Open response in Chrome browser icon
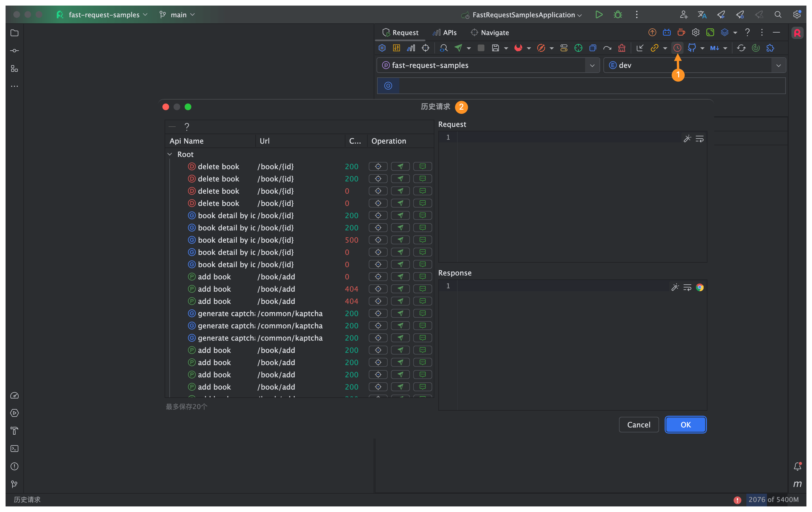The height and width of the screenshot is (512, 812). (x=700, y=287)
